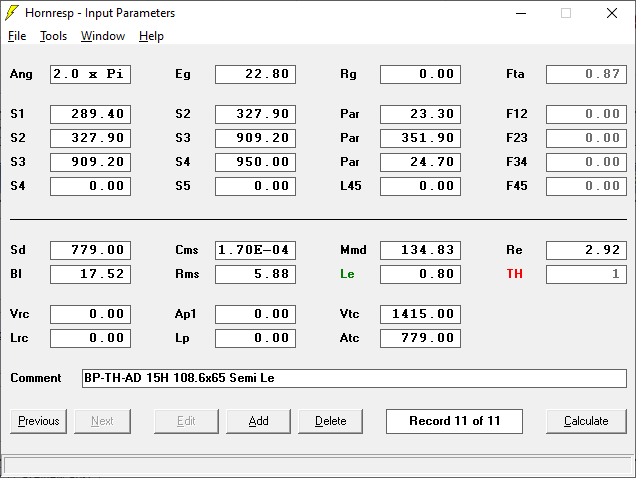Click the S3 field beside Par 351.90
Image resolution: width=636 pixels, height=478 pixels.
click(x=256, y=138)
